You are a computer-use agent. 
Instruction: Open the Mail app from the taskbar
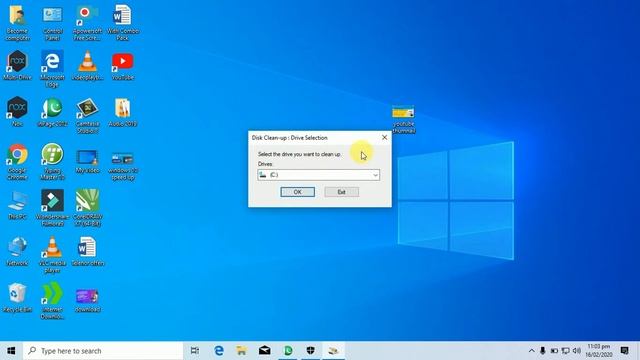coord(264,351)
